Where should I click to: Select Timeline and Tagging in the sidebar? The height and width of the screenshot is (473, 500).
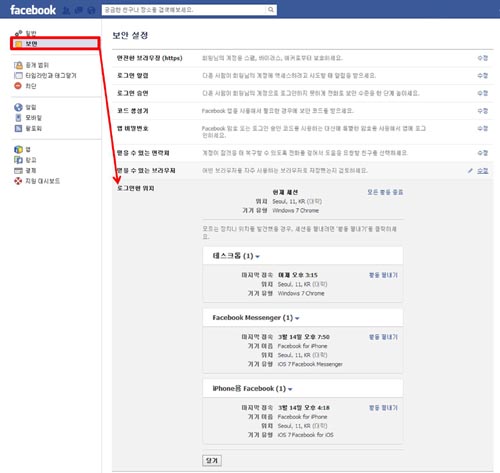point(45,76)
